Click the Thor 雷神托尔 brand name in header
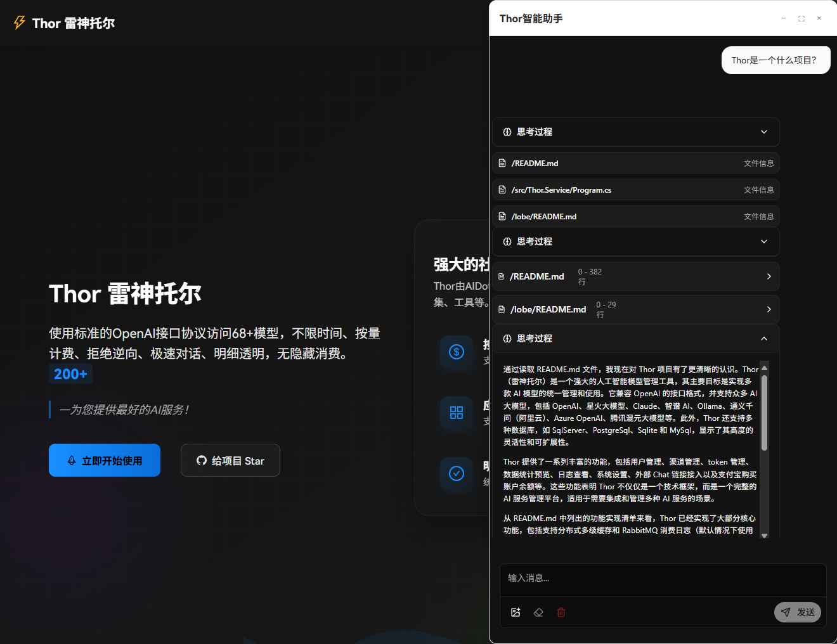837x644 pixels. point(74,23)
